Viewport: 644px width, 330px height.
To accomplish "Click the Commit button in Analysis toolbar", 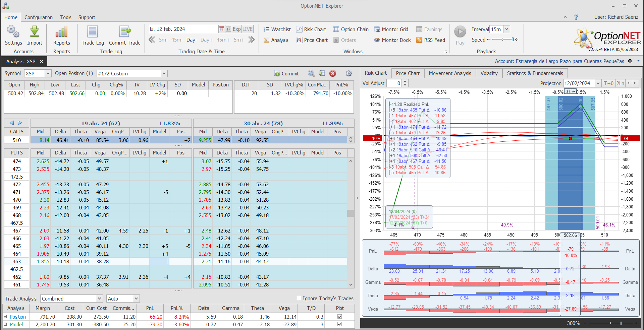I will [x=286, y=73].
